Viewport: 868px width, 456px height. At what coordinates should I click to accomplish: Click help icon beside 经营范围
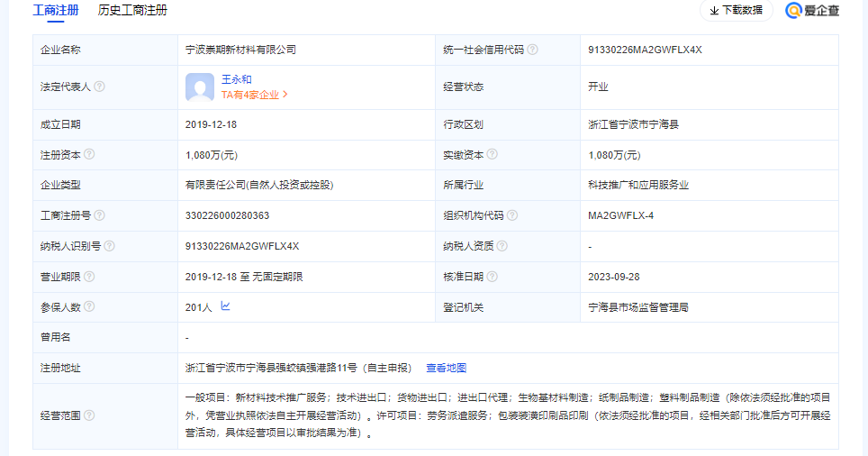[x=89, y=415]
